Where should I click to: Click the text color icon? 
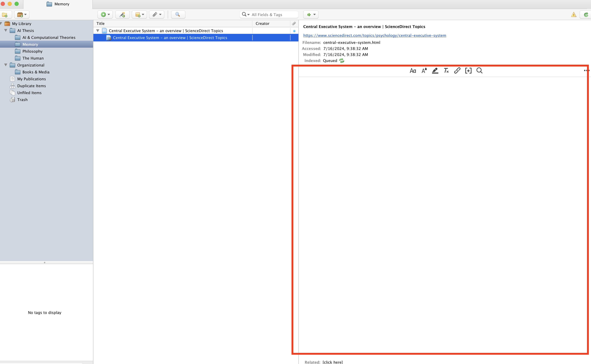click(x=424, y=71)
